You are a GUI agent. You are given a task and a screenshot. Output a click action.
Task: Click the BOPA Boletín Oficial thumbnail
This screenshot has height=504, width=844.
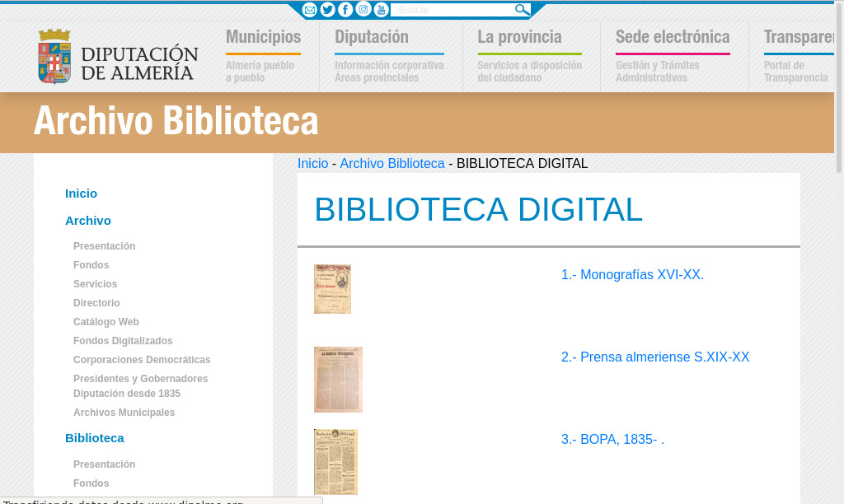coord(335,462)
